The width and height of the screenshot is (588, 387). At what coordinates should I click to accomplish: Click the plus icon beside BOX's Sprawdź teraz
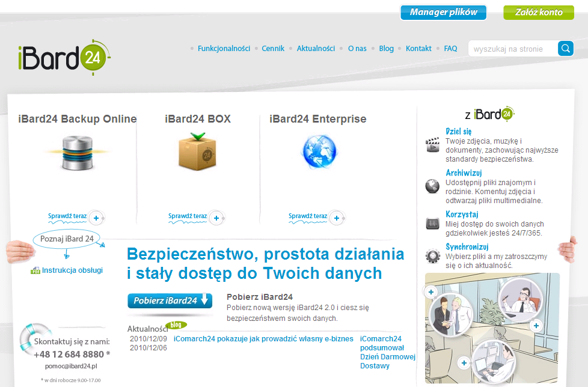(216, 218)
